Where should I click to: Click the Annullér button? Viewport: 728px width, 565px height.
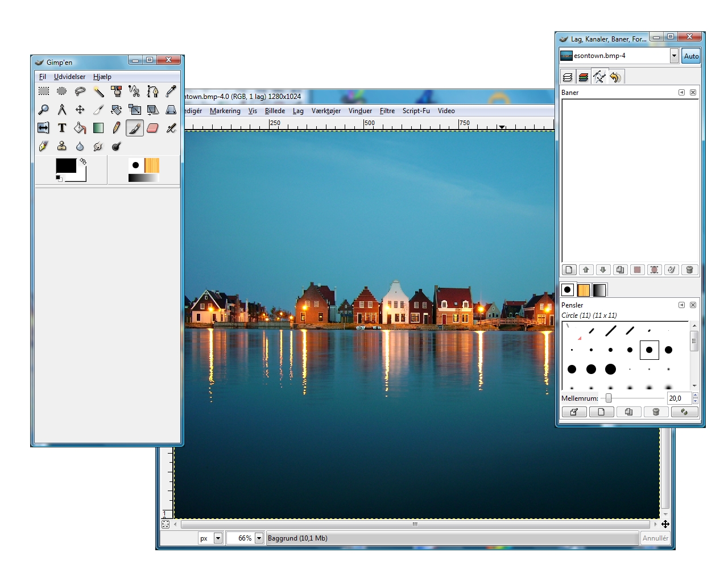(655, 538)
